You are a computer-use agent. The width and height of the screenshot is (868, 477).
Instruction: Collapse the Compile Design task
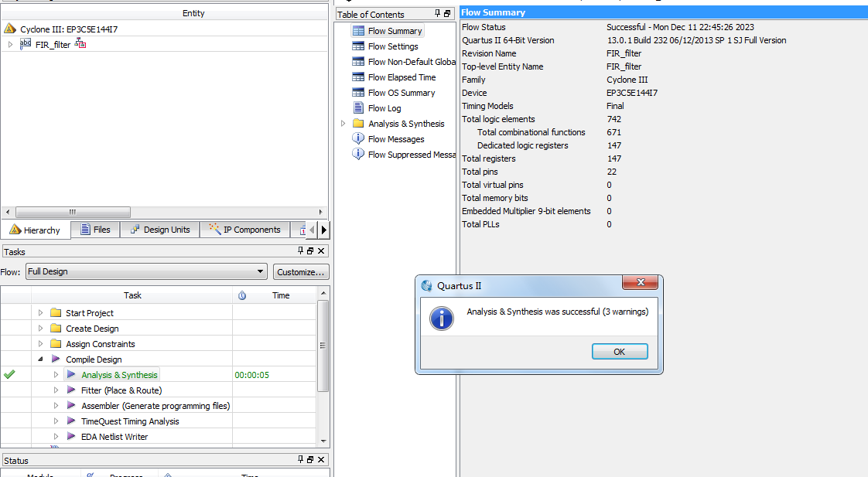pos(40,359)
